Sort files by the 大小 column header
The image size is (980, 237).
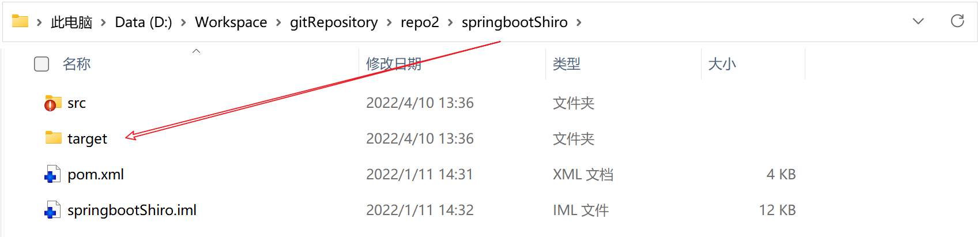point(722,64)
